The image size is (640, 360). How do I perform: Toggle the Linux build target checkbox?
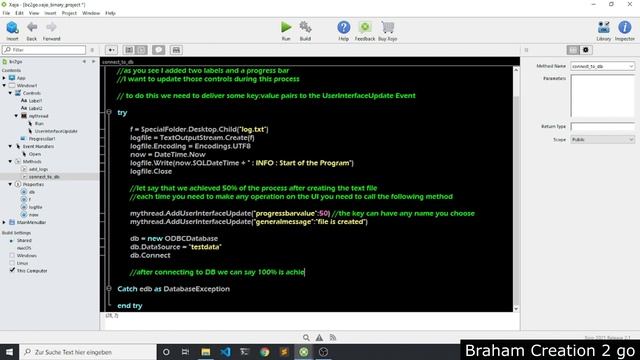(12, 263)
